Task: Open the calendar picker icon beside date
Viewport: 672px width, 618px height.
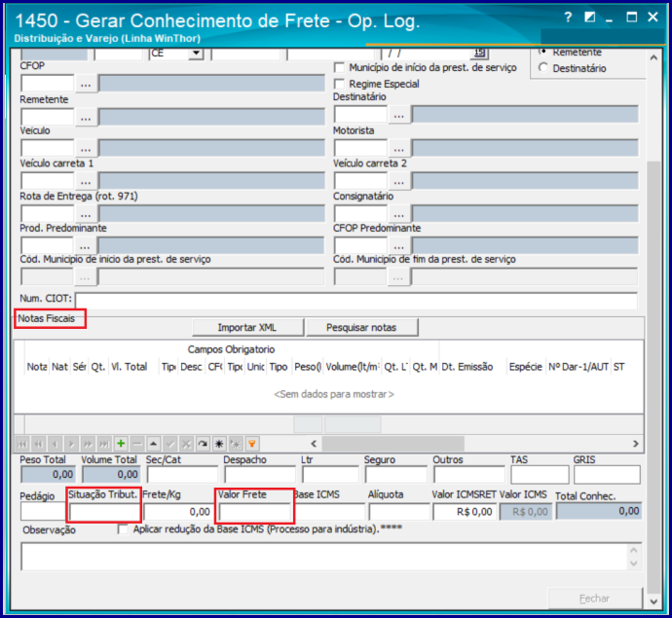Action: (479, 53)
